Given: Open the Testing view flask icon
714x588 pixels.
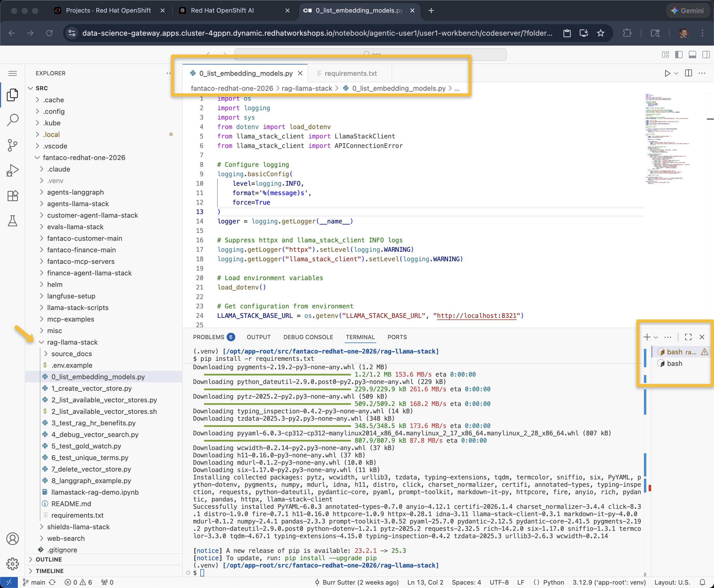Looking at the screenshot, I should pos(13,221).
